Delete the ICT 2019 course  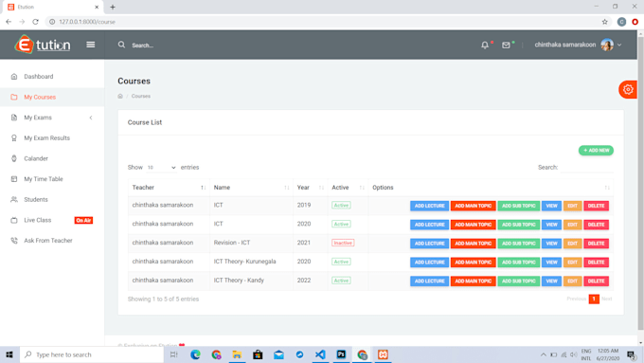tap(596, 206)
